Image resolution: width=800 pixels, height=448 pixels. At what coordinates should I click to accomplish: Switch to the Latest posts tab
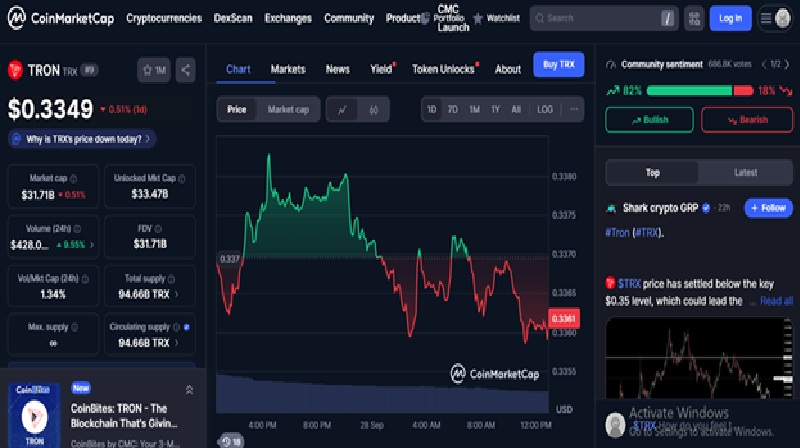tap(745, 172)
